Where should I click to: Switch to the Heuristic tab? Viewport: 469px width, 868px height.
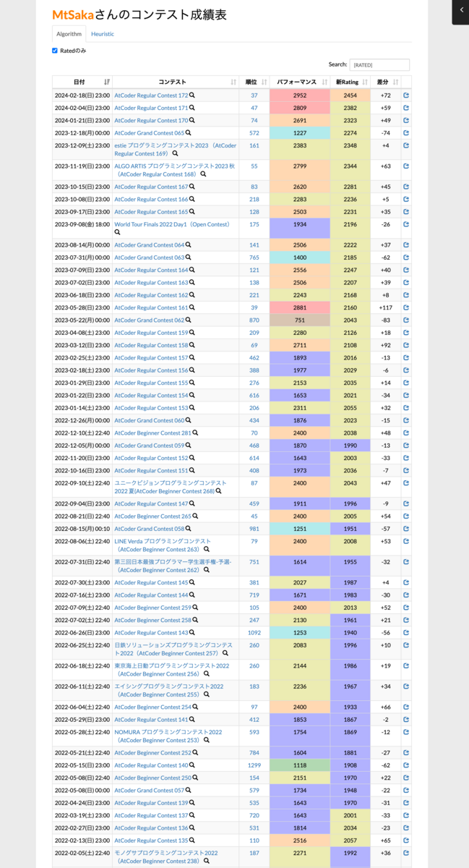[103, 34]
